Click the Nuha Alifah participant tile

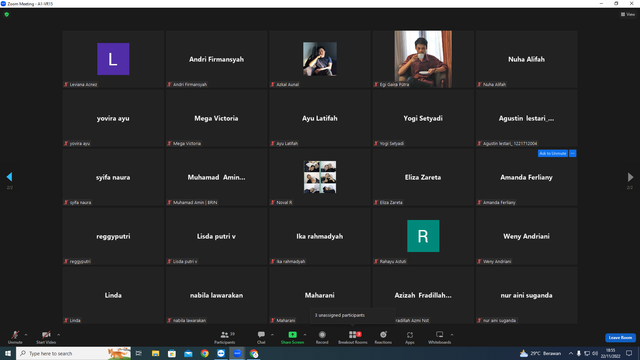pos(526,59)
